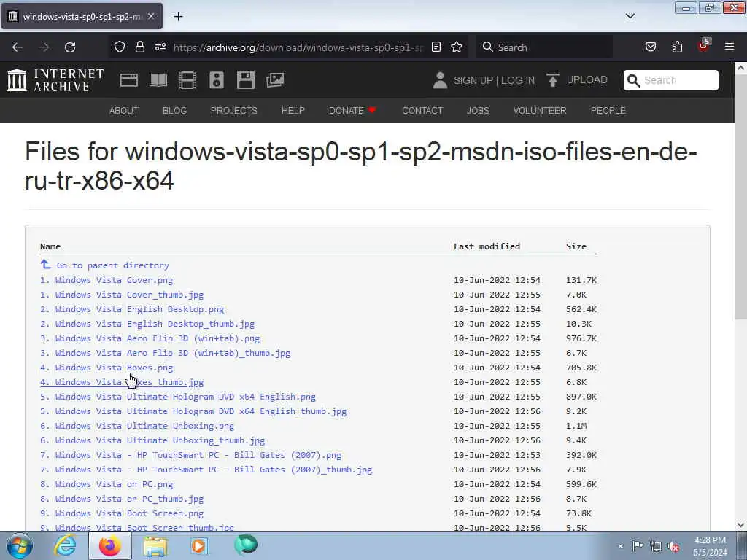Open the CONTACT menu item
This screenshot has height=560, width=747.
point(422,111)
